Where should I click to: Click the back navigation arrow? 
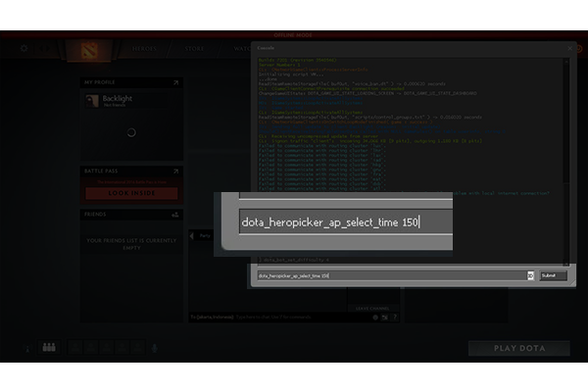(x=39, y=48)
